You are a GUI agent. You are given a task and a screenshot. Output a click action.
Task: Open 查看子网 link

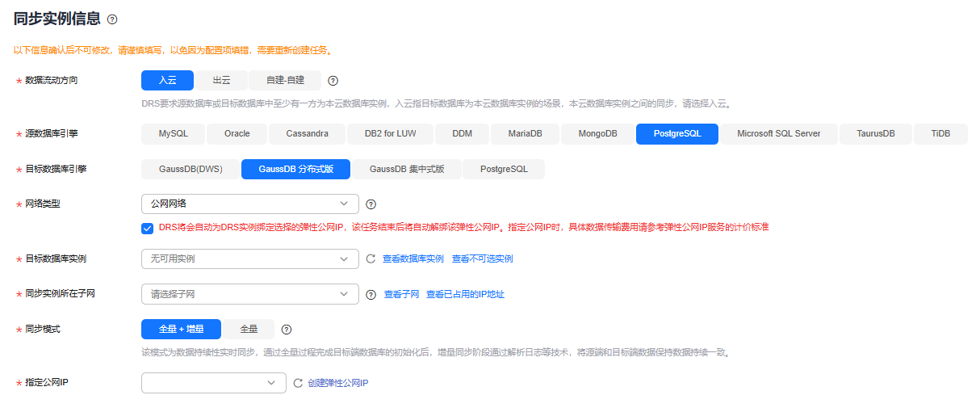[x=401, y=294]
